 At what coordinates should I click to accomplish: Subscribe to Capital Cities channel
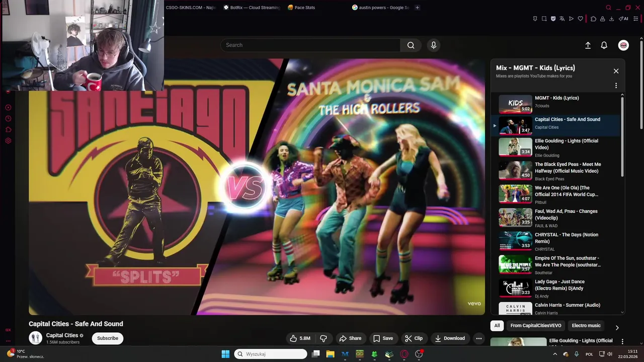tap(108, 338)
